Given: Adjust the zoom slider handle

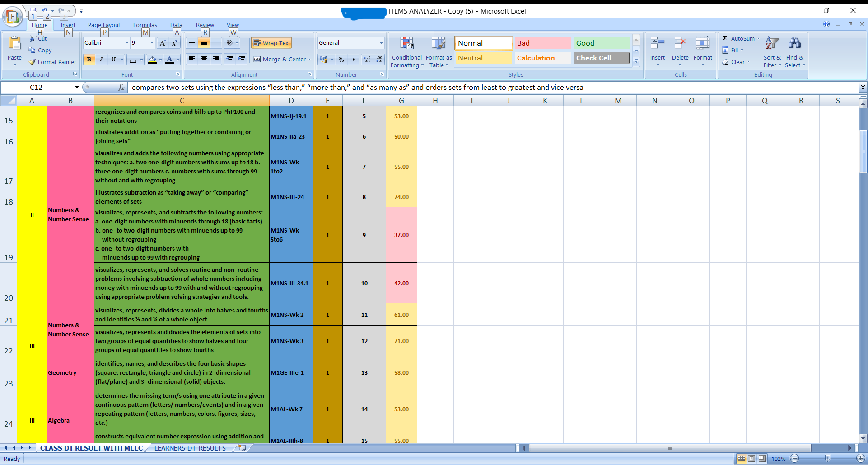Looking at the screenshot, I should coord(827,459).
